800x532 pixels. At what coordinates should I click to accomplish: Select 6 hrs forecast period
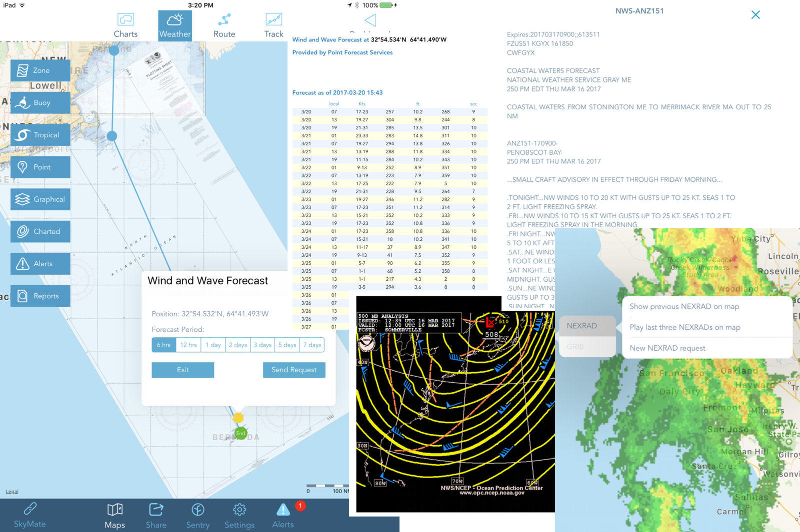coord(163,345)
